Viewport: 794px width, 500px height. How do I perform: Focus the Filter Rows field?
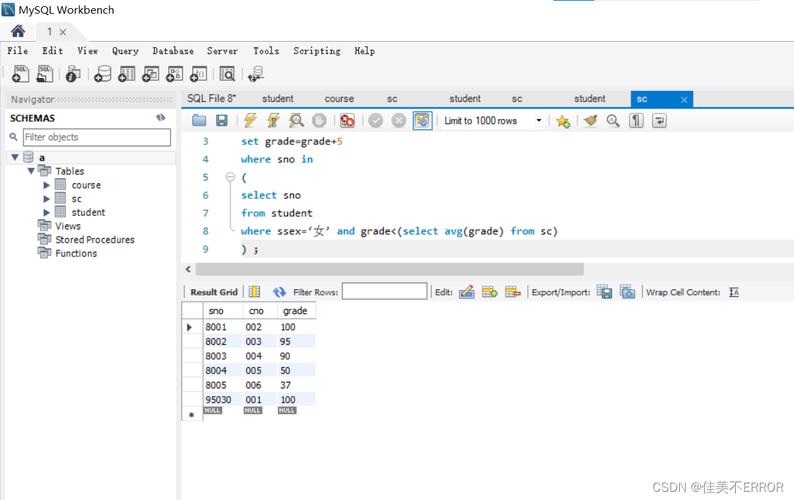coord(384,291)
